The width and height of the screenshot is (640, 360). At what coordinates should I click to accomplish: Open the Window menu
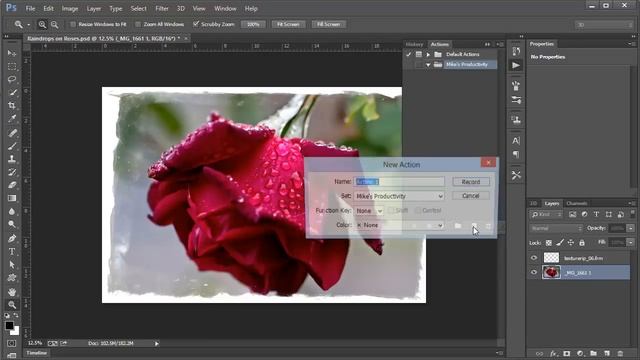click(x=225, y=9)
